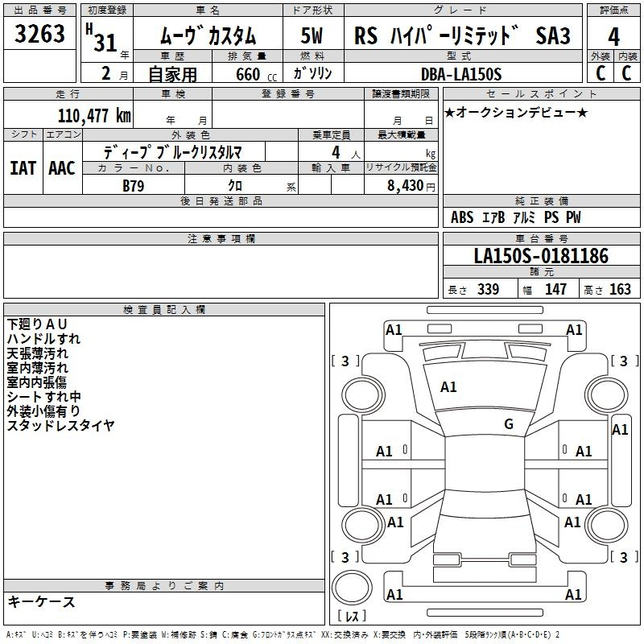This screenshot has width=644, height=644.
Task: Click the スタッドレスタイヤ inspector note
Action: tap(60, 425)
